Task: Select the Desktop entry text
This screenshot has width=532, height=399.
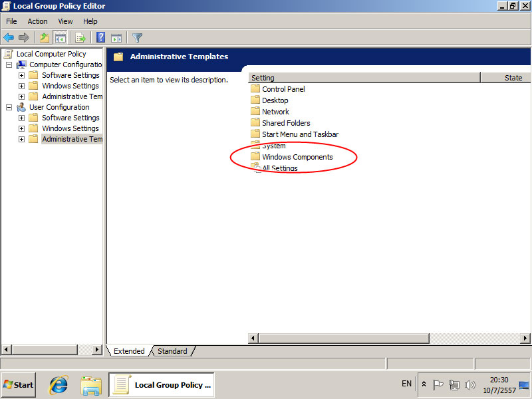Action: pyautogui.click(x=275, y=100)
